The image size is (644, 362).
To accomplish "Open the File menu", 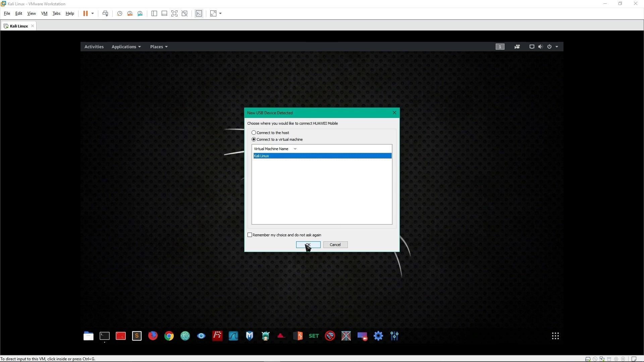I will (x=7, y=13).
